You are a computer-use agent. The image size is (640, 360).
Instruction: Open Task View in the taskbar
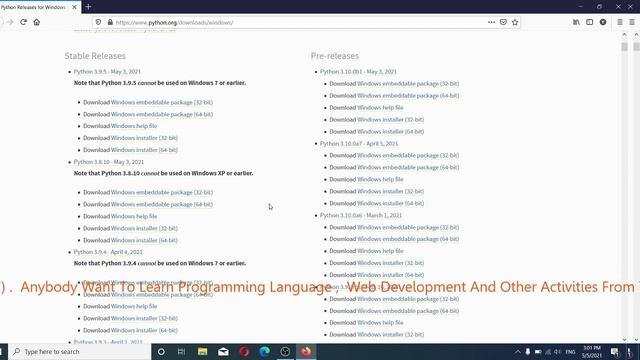coord(181,351)
